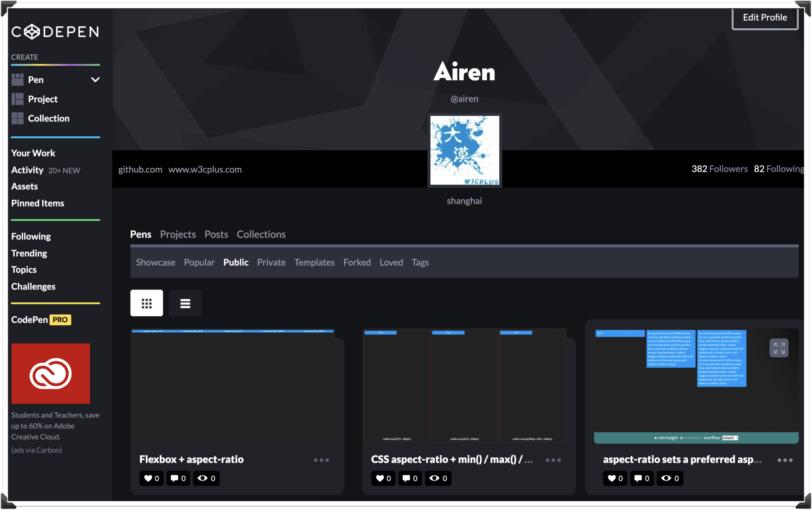View 382 Followers list
812x510 pixels.
(719, 169)
